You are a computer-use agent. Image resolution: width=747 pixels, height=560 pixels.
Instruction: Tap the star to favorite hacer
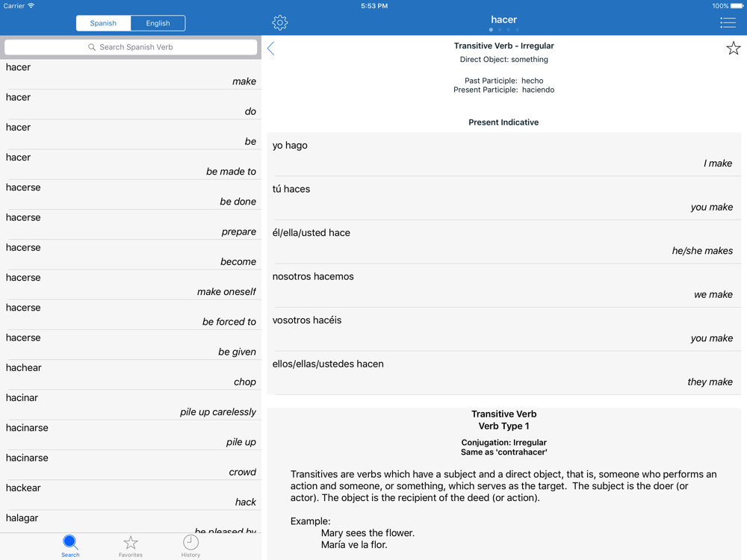click(733, 49)
